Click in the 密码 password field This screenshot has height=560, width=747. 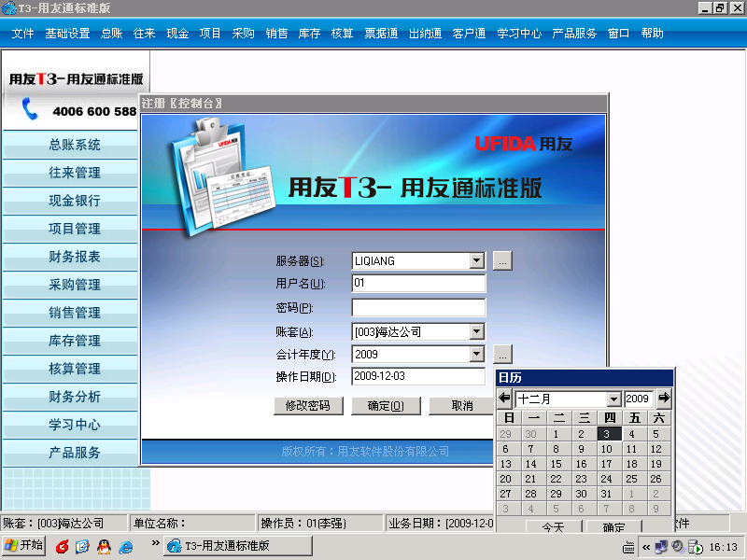pyautogui.click(x=418, y=308)
